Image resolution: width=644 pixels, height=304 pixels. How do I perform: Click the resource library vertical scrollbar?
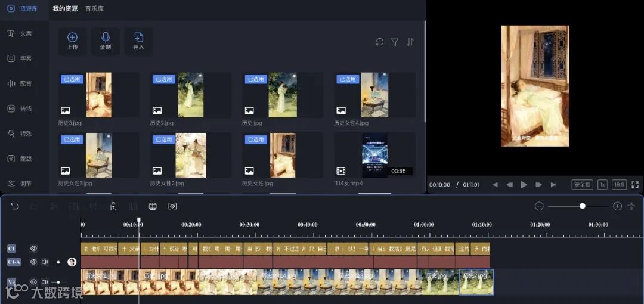click(x=425, y=72)
